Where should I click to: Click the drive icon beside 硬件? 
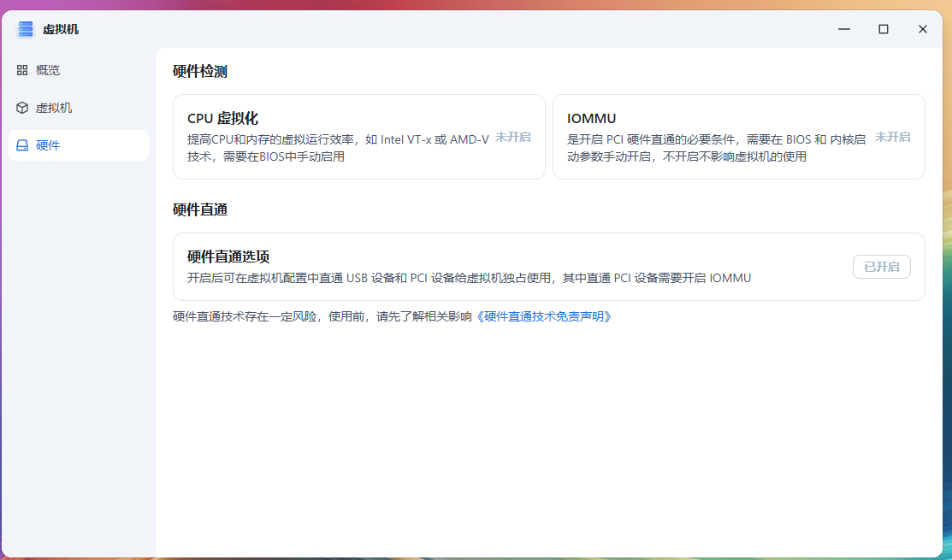click(22, 145)
